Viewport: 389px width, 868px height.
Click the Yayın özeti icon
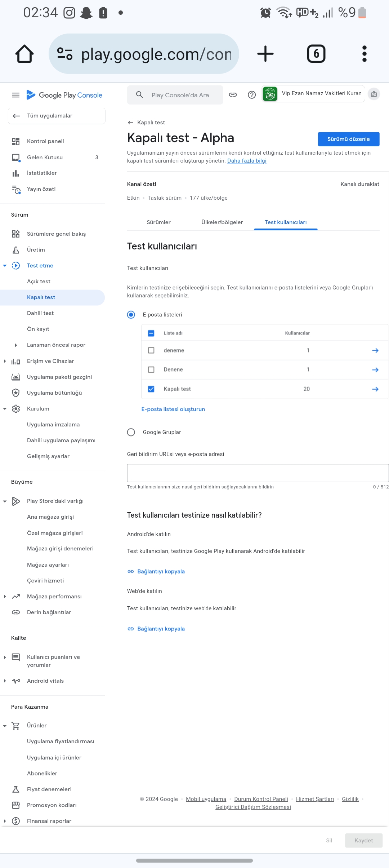click(16, 189)
